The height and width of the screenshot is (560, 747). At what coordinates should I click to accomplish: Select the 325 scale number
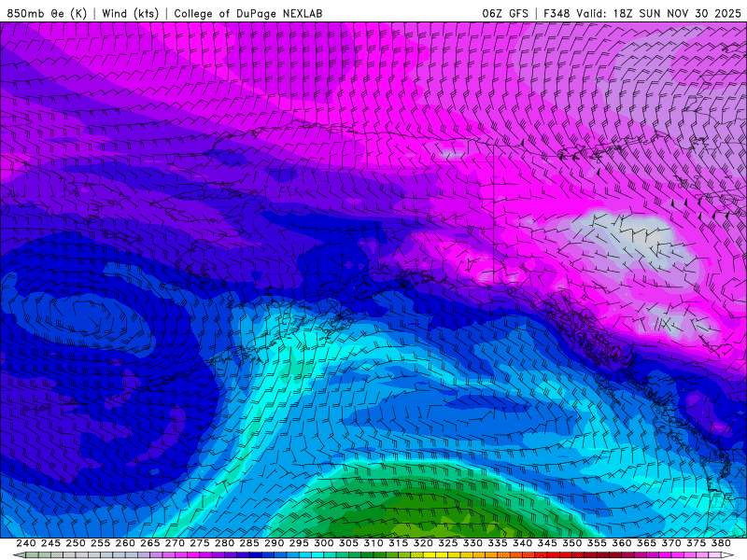pos(448,543)
